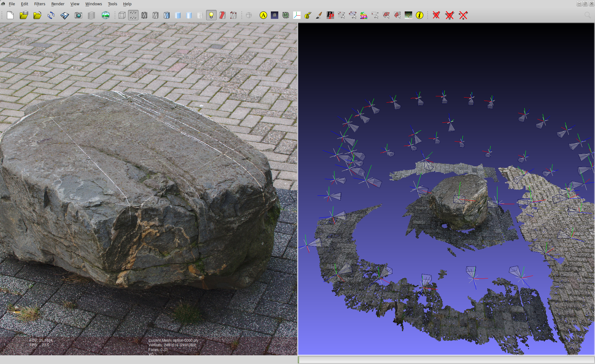Image resolution: width=595 pixels, height=364 pixels.
Task: Save snapshot with the camera icon
Action: click(x=78, y=15)
